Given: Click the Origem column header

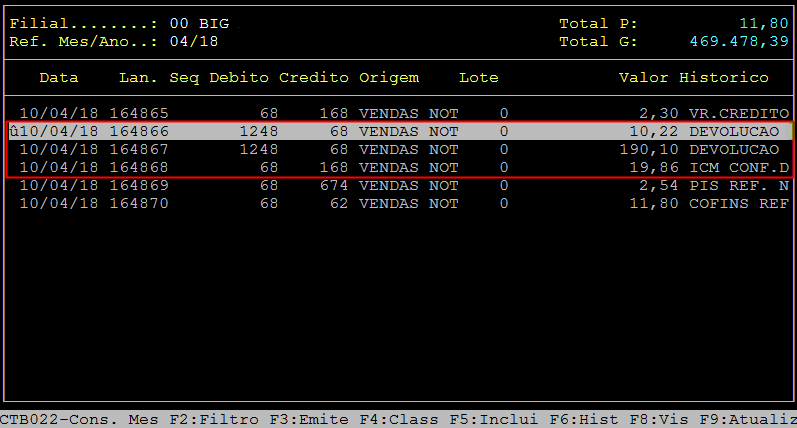Looking at the screenshot, I should tap(389, 78).
